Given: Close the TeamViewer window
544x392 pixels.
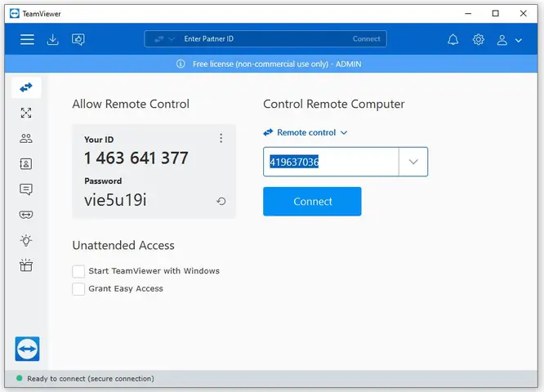Looking at the screenshot, I should (524, 14).
